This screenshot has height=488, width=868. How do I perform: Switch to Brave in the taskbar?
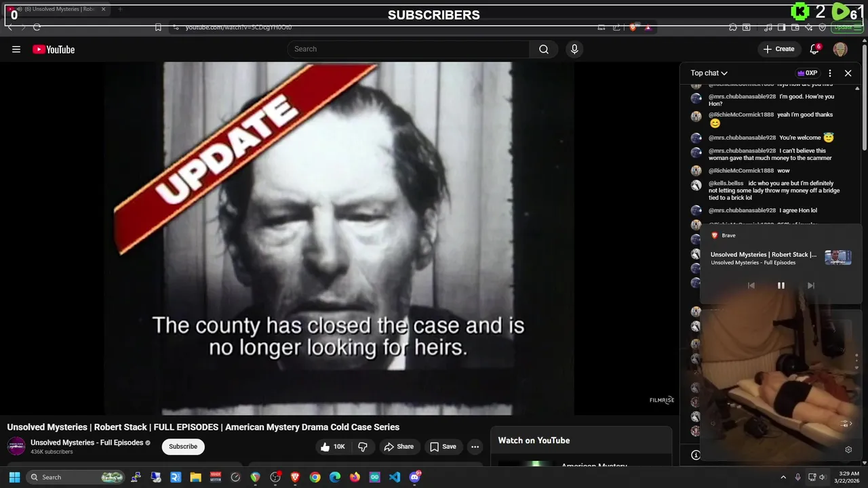click(295, 477)
